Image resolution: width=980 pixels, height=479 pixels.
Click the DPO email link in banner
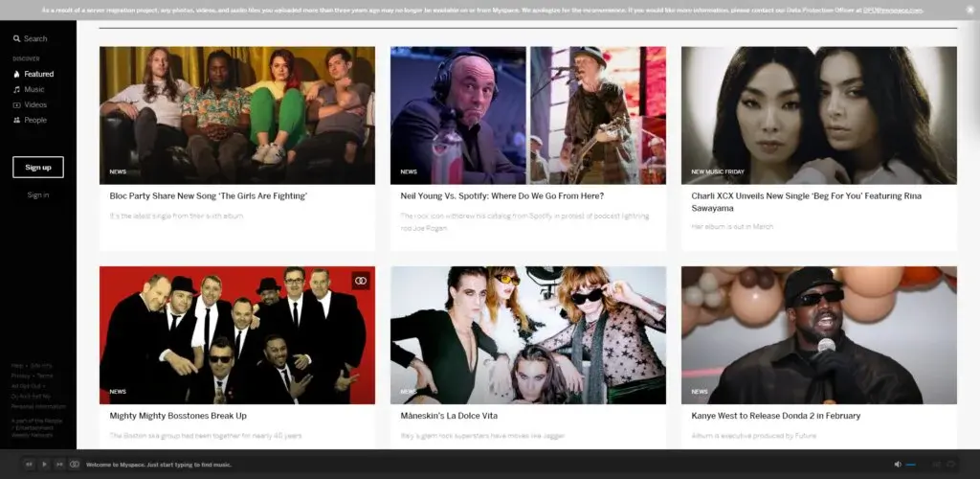click(893, 10)
